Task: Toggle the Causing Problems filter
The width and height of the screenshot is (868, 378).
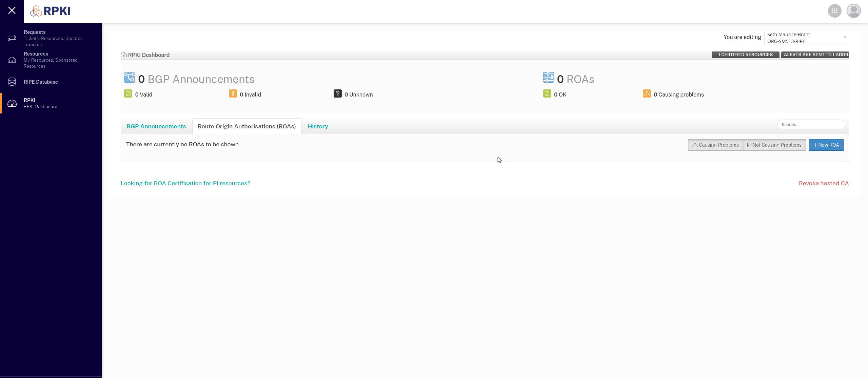Action: 715,145
